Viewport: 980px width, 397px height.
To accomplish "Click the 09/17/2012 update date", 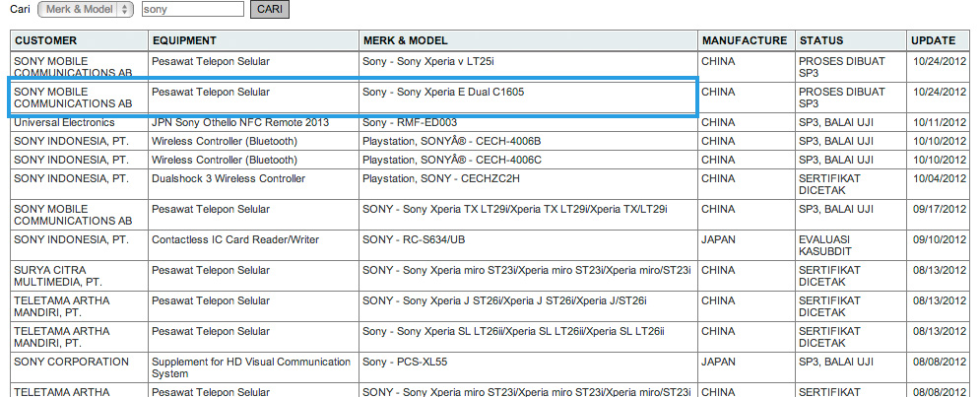I will (940, 210).
